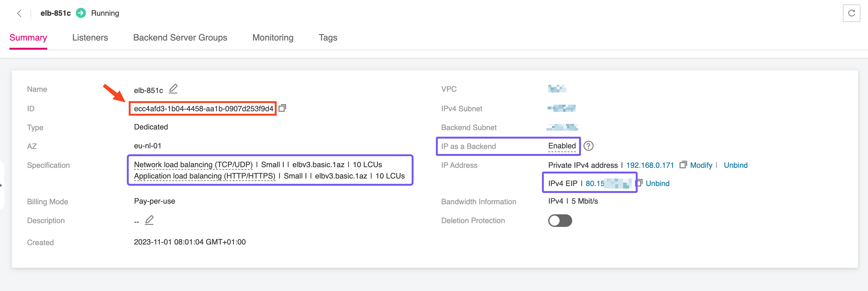Viewport: 868px width, 291px height.
Task: Copy the IPv4 EIP address
Action: 639,183
